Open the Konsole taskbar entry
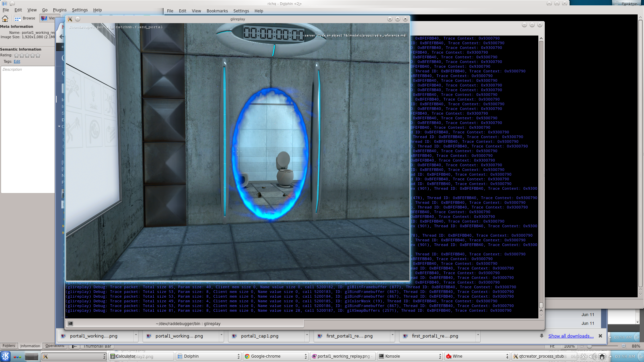Screen dimensions: 644x362 coord(410,356)
